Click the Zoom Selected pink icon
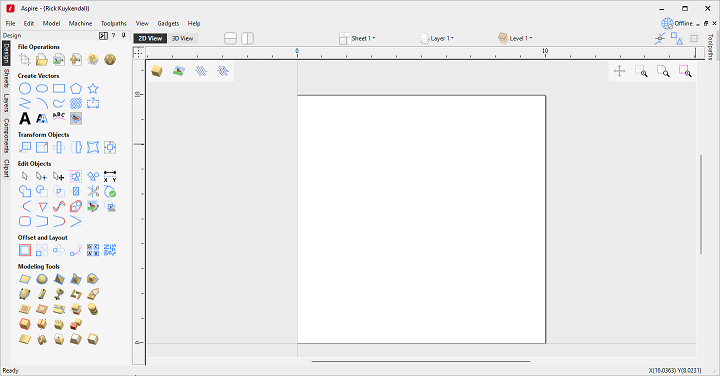Screen dimensions: 720x376 coord(685,71)
